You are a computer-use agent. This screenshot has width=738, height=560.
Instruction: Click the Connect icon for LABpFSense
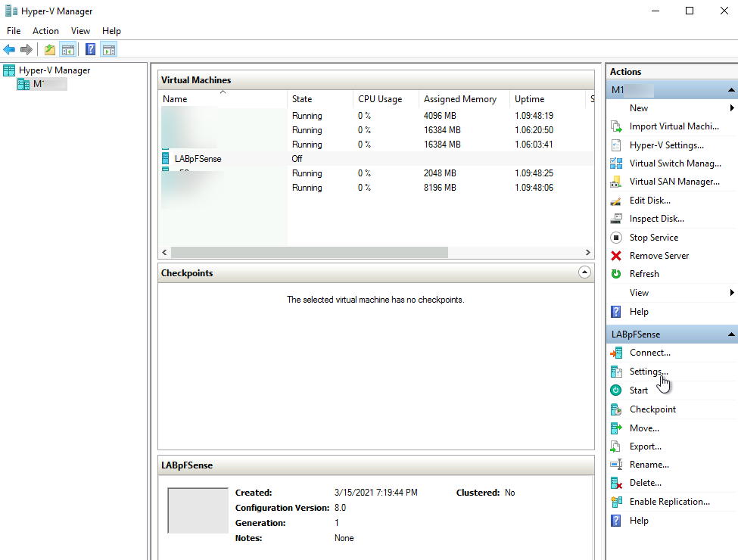[x=616, y=353]
